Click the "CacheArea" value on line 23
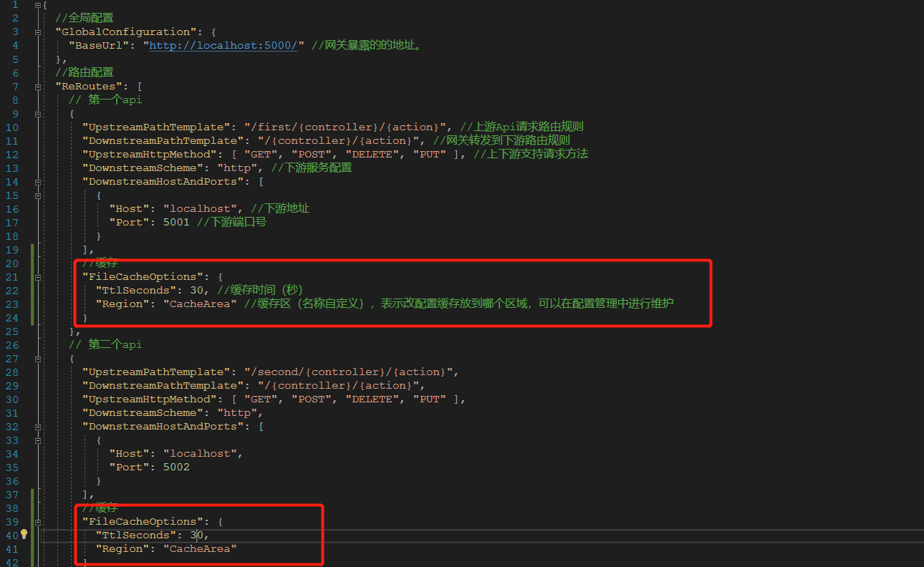 (x=200, y=304)
